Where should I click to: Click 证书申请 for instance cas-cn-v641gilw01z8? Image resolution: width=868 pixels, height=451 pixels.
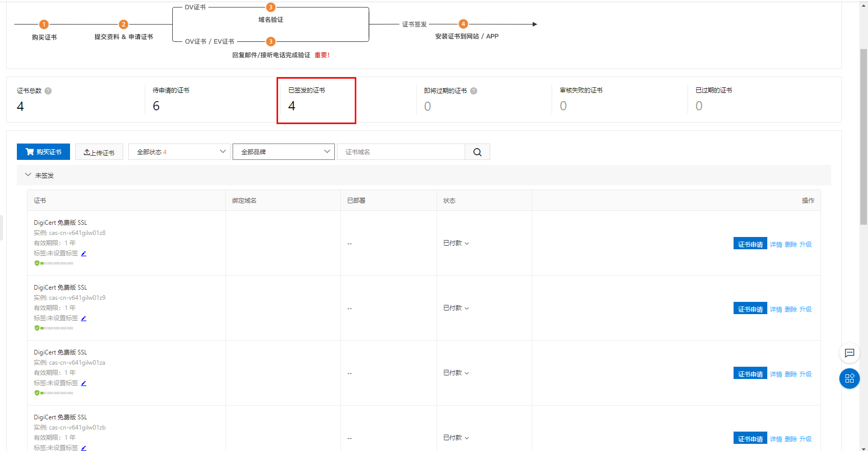[x=750, y=244]
